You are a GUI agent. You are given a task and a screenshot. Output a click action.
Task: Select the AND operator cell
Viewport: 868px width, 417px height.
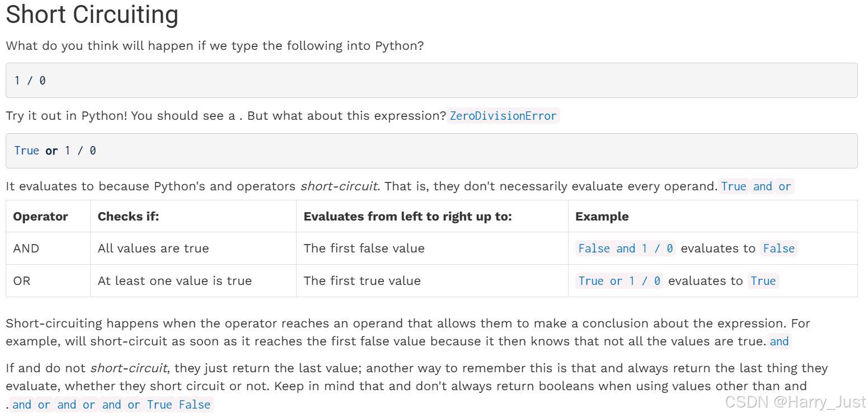click(x=26, y=249)
